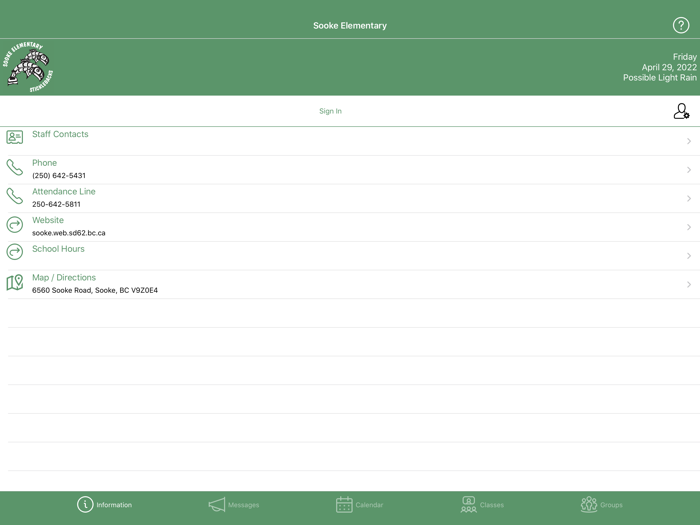Switch to the Messages tab label

(243, 505)
